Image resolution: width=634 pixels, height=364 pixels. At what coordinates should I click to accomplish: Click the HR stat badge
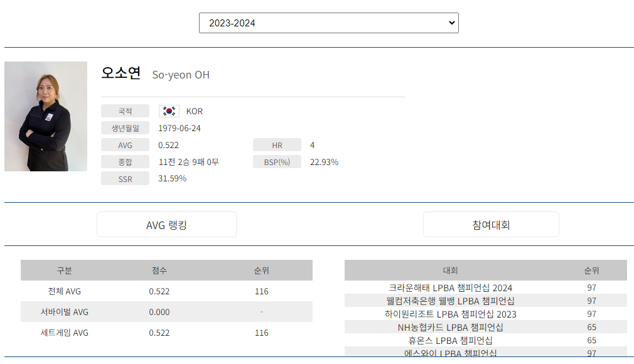click(277, 144)
